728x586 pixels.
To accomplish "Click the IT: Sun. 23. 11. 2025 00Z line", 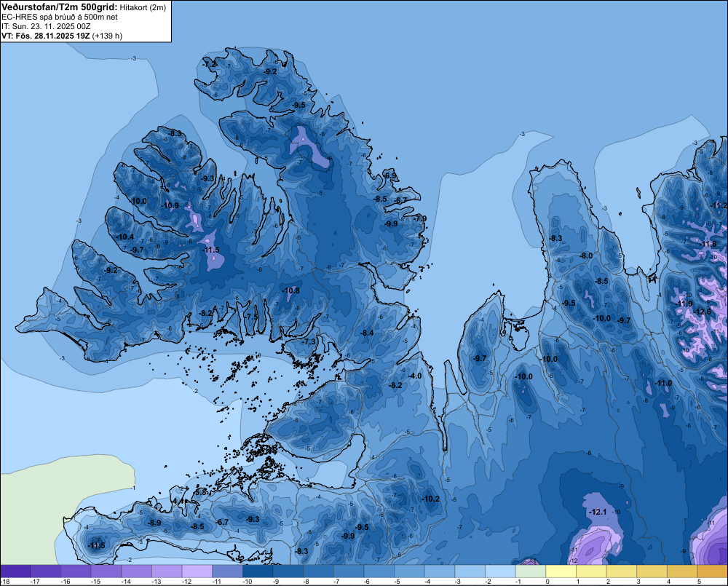I will (x=46, y=26).
